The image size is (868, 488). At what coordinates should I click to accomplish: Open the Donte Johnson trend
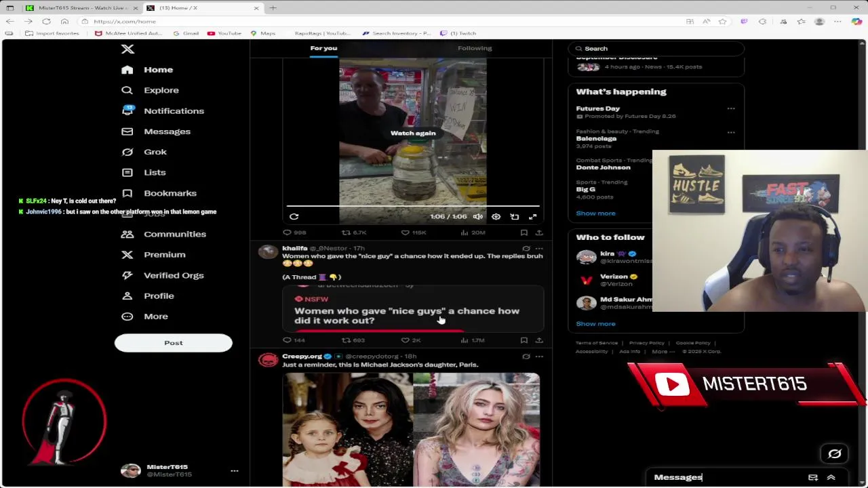coord(603,167)
